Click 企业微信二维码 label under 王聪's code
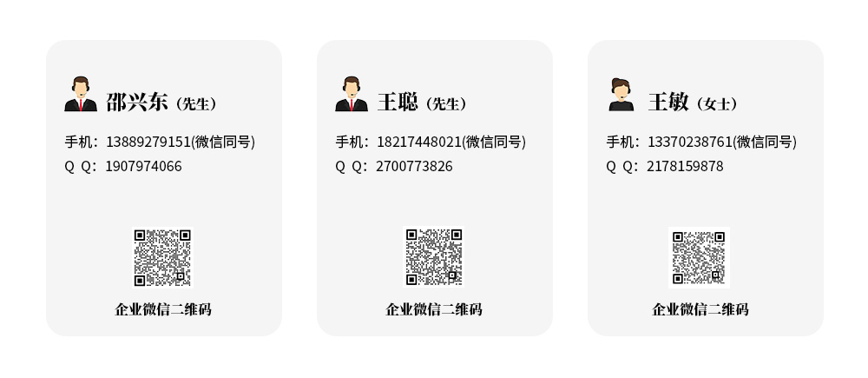Image resolution: width=868 pixels, height=378 pixels. pos(433,309)
